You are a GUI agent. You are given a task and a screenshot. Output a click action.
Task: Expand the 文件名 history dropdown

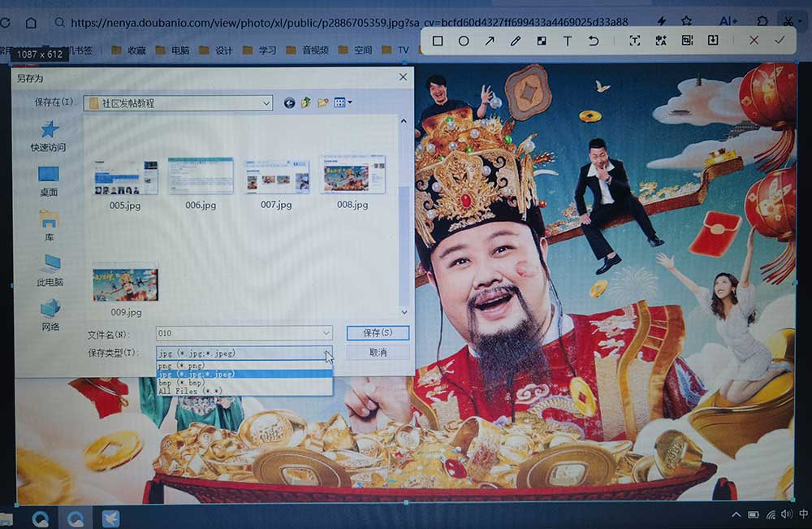click(x=326, y=333)
